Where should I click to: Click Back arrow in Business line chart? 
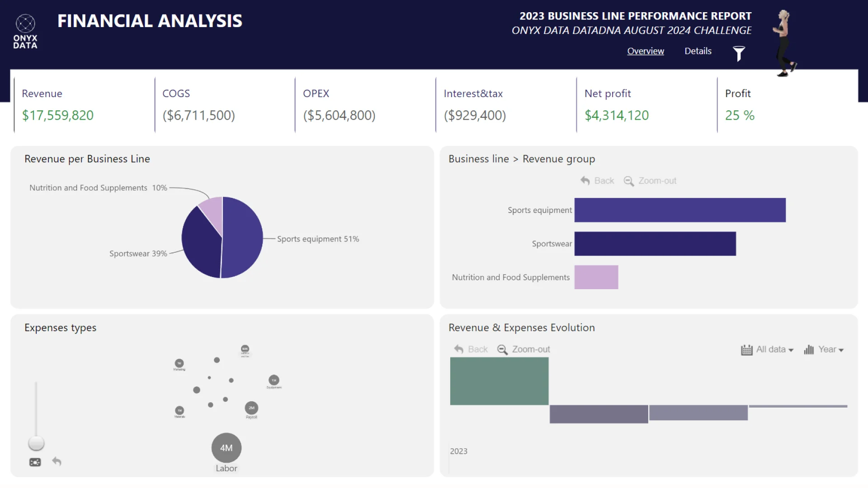(x=585, y=181)
